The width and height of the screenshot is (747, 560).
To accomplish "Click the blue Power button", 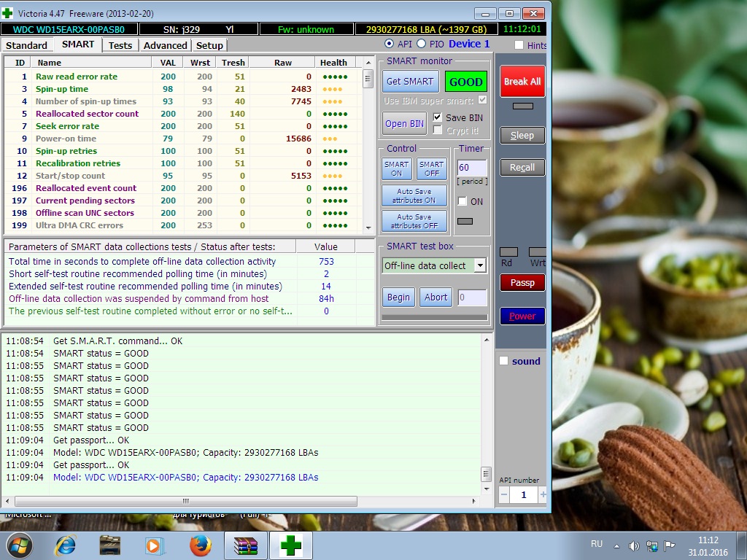I will 522,316.
